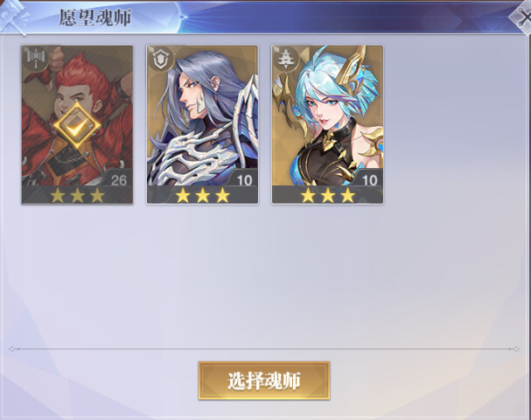Viewport: 531px width, 420px height.
Task: Click the right diamond on the divider line
Action: (x=516, y=349)
